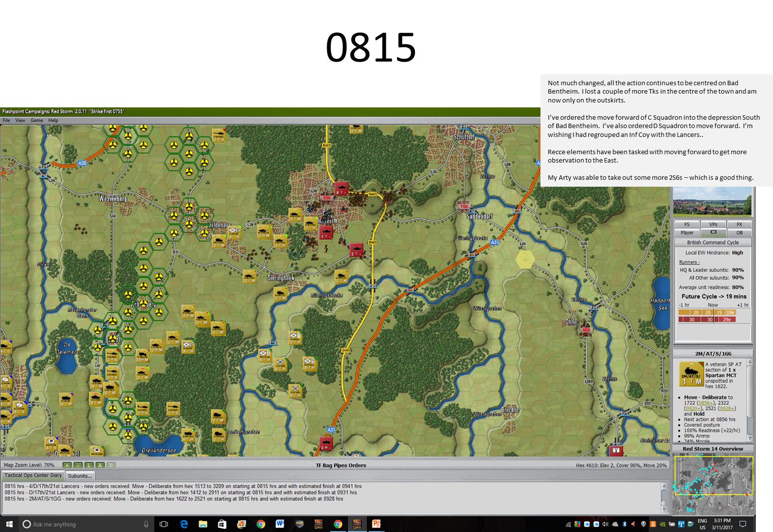Click the Hex 4610 status bar info
The image size is (773, 532).
click(x=621, y=465)
